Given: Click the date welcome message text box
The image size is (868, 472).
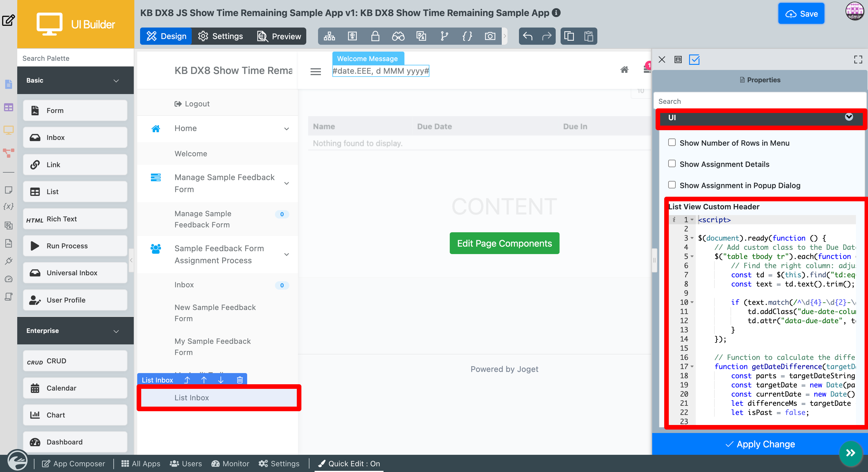Looking at the screenshot, I should (x=380, y=71).
